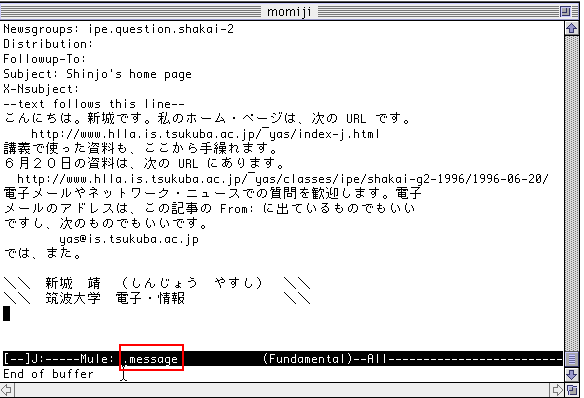The height and width of the screenshot is (398, 584).
Task: Click the line containing From: に出ている
Action: [209, 208]
